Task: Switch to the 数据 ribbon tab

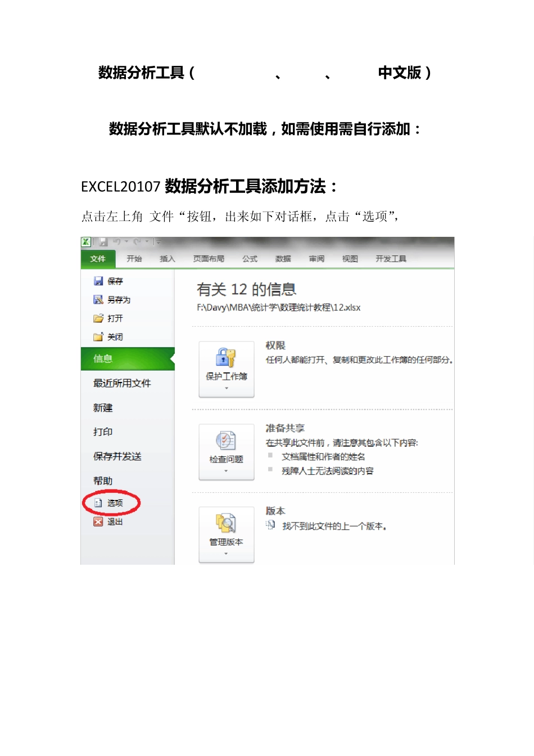Action: [x=283, y=259]
